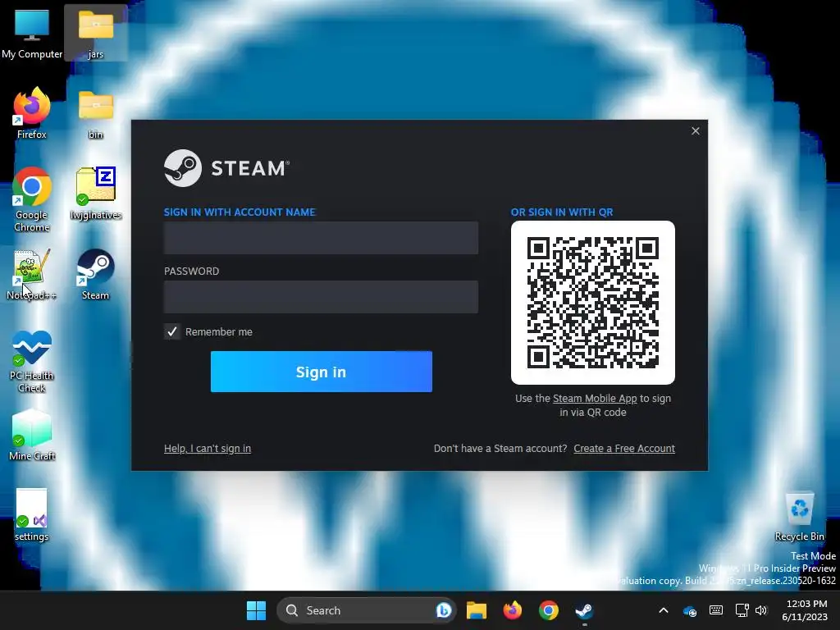This screenshot has height=630, width=840.
Task: Open the volume speaker tray icon
Action: pos(760,610)
